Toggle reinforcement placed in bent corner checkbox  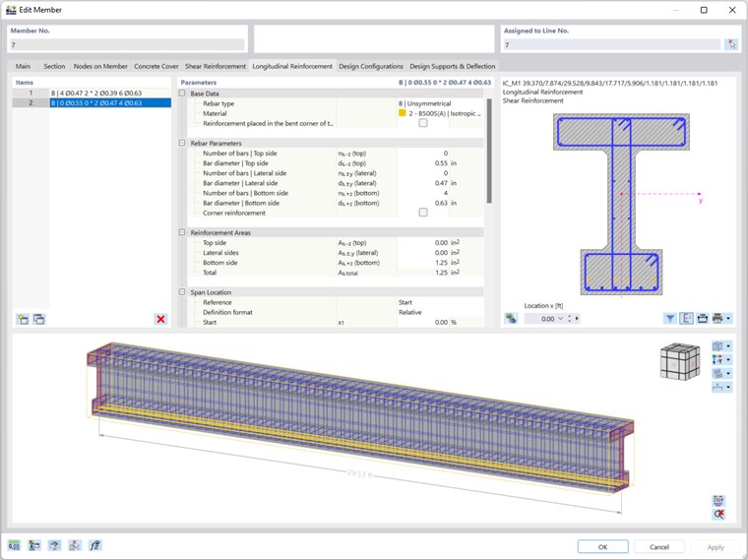click(x=423, y=123)
